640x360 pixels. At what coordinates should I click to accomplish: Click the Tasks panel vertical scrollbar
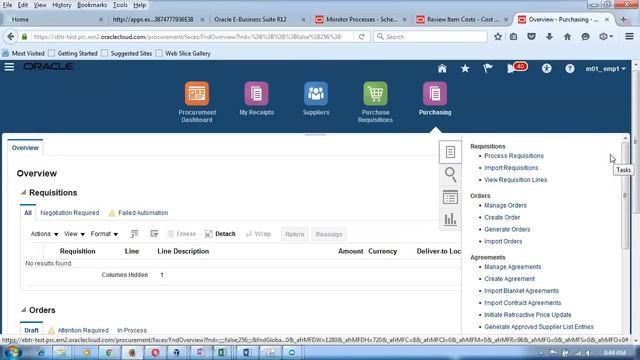625,196
